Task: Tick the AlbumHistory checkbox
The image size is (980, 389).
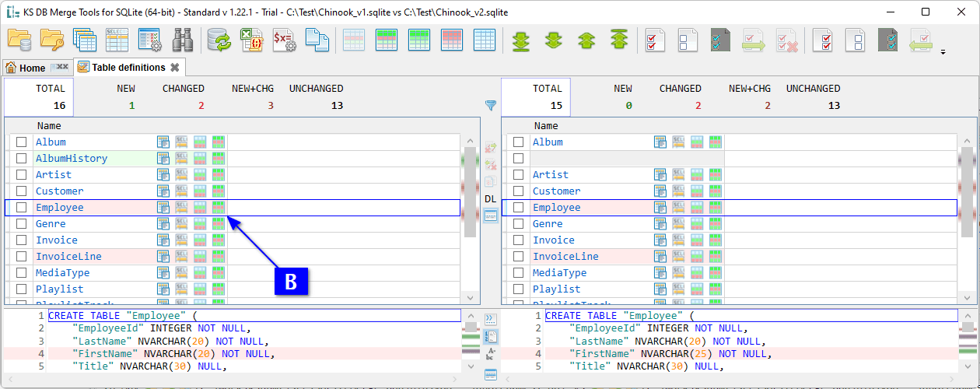Action: click(x=22, y=159)
